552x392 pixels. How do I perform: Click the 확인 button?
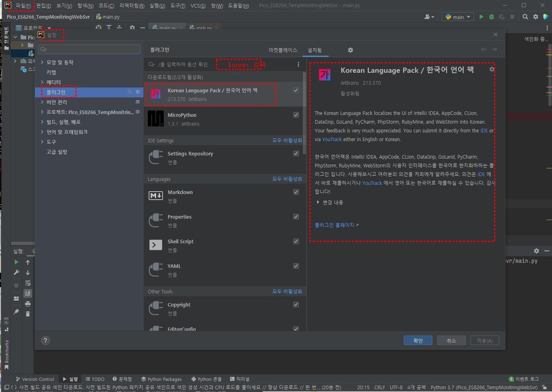(418, 341)
